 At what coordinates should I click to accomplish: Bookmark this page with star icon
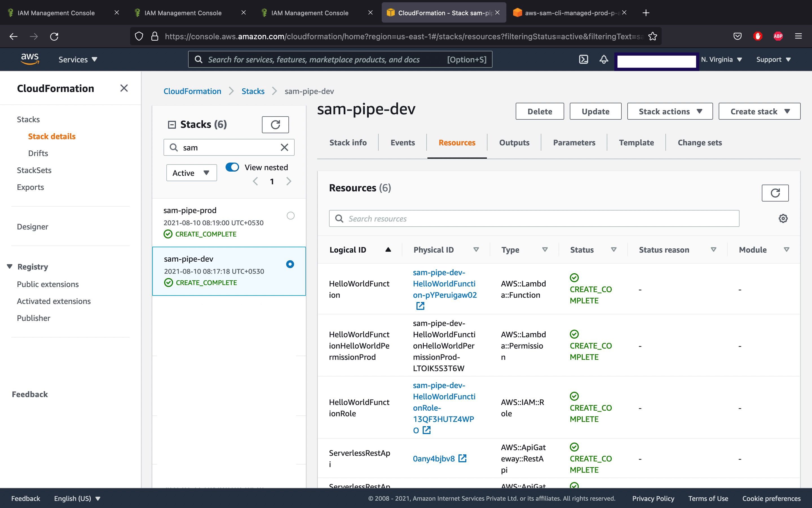[x=652, y=36]
